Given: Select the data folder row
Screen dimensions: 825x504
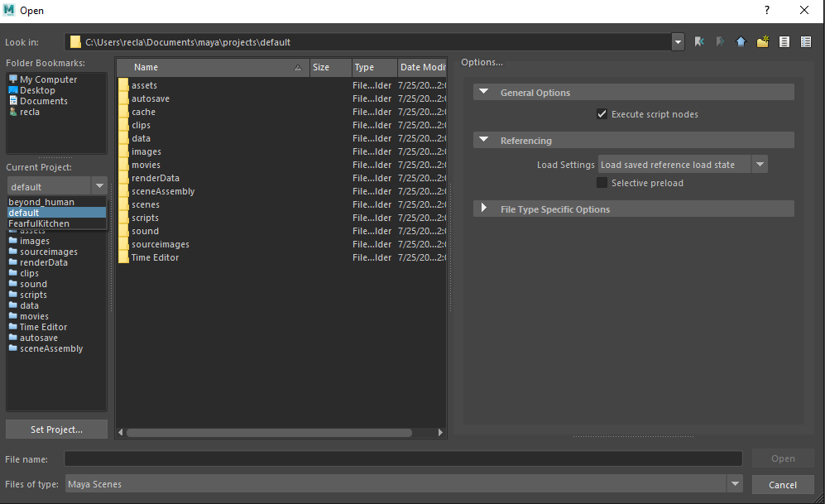Looking at the screenshot, I should click(x=281, y=138).
